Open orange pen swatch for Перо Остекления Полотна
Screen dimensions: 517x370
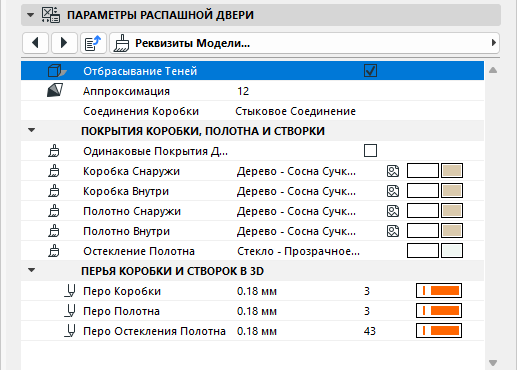coord(439,331)
